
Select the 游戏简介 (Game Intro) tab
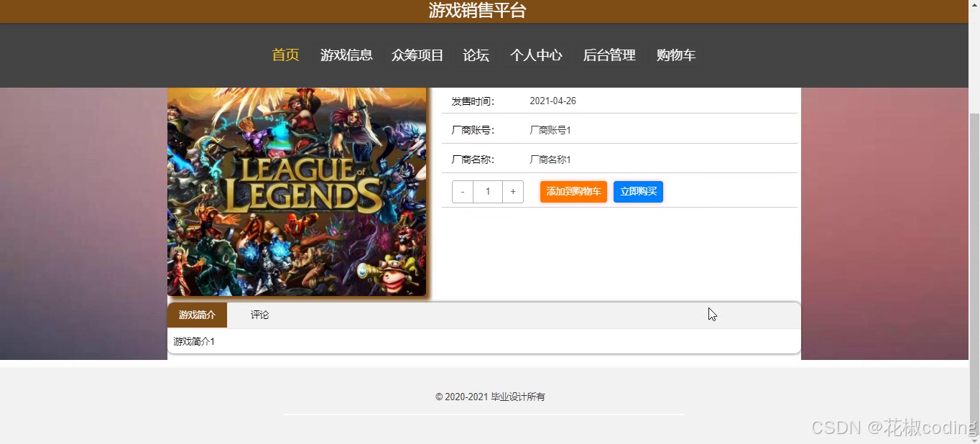point(197,315)
